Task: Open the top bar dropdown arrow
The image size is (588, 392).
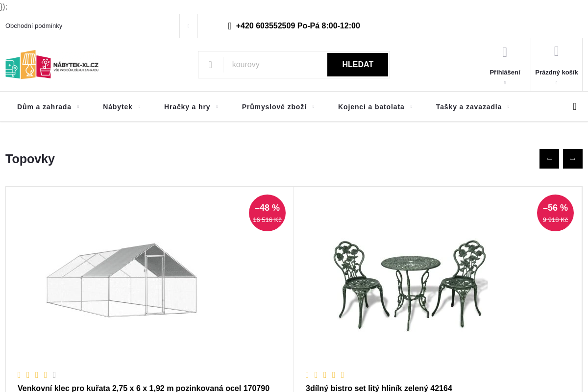Action: pos(188,26)
